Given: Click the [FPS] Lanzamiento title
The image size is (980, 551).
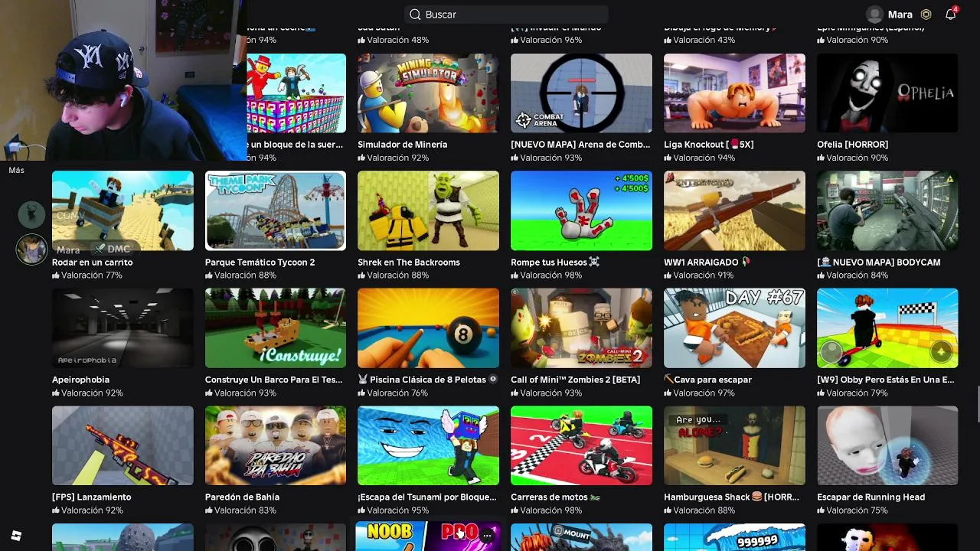Looking at the screenshot, I should pyautogui.click(x=92, y=497).
